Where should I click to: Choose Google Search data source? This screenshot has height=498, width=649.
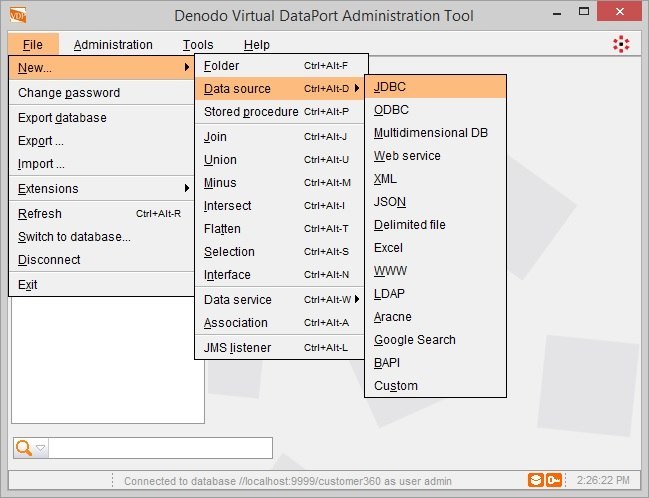point(435,340)
